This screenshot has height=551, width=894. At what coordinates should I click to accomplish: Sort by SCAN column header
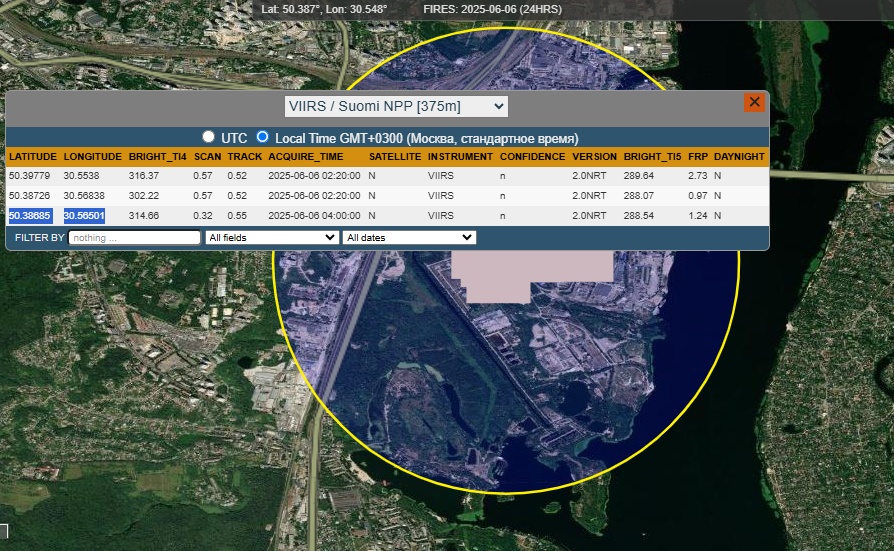coord(208,156)
